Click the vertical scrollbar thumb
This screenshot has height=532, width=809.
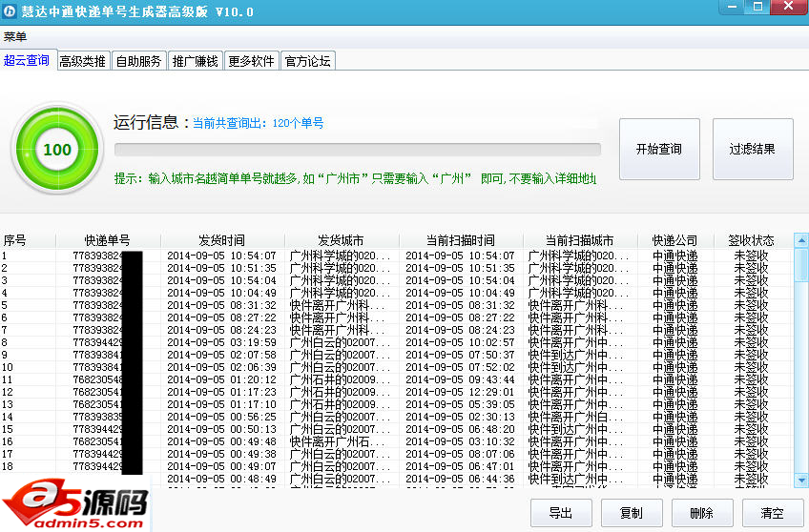coord(801,264)
